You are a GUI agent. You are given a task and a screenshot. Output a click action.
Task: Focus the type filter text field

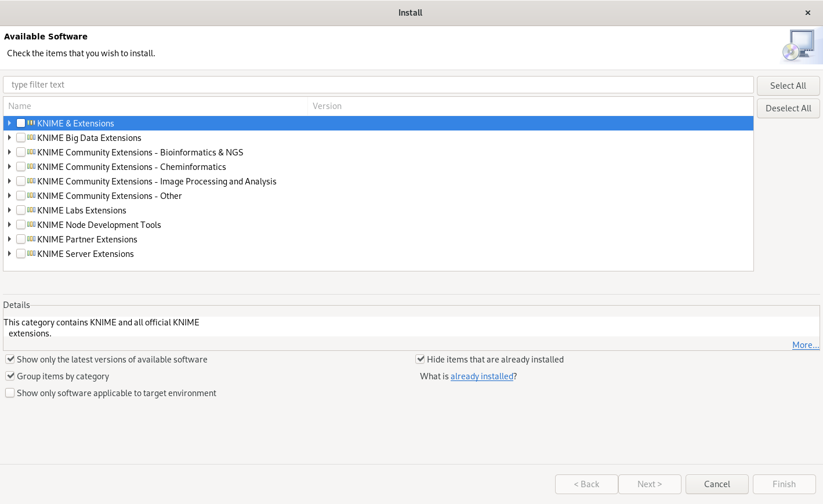point(378,85)
